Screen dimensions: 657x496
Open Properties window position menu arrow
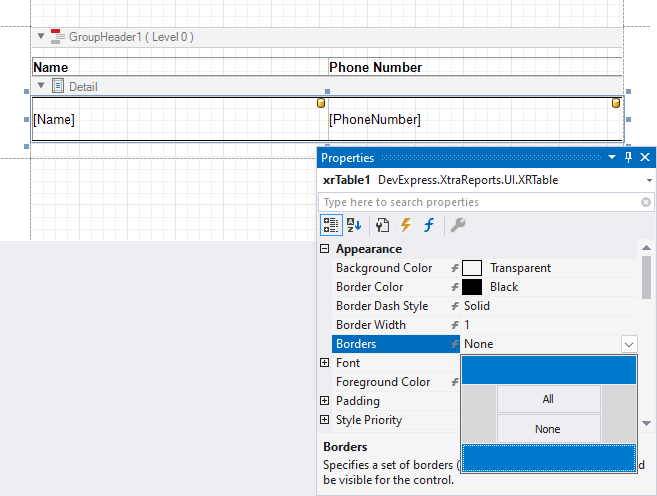(612, 158)
